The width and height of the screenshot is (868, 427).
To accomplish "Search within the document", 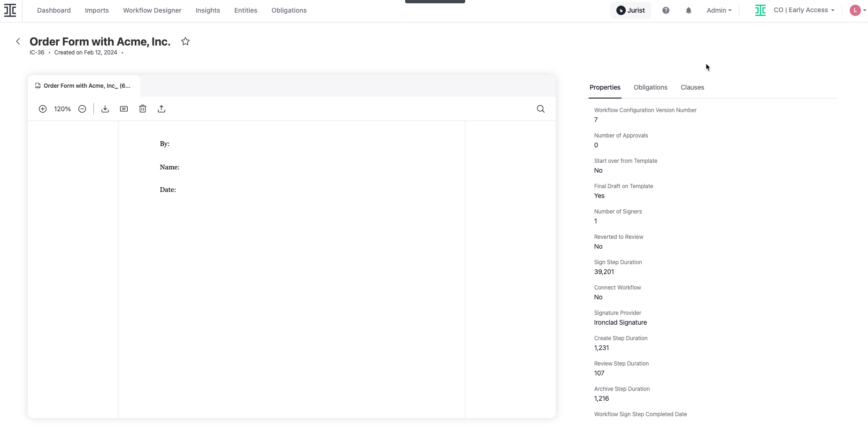I will pos(541,109).
